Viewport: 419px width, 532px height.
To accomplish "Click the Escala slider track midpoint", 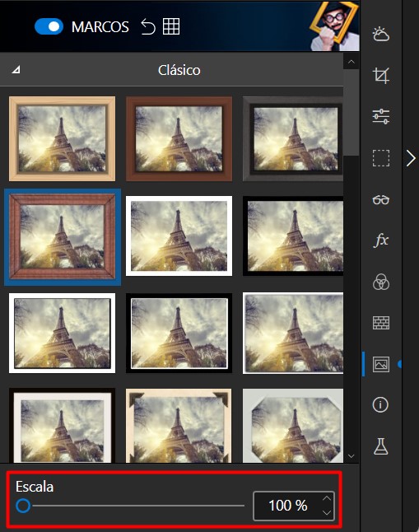I will pyautogui.click(x=130, y=506).
